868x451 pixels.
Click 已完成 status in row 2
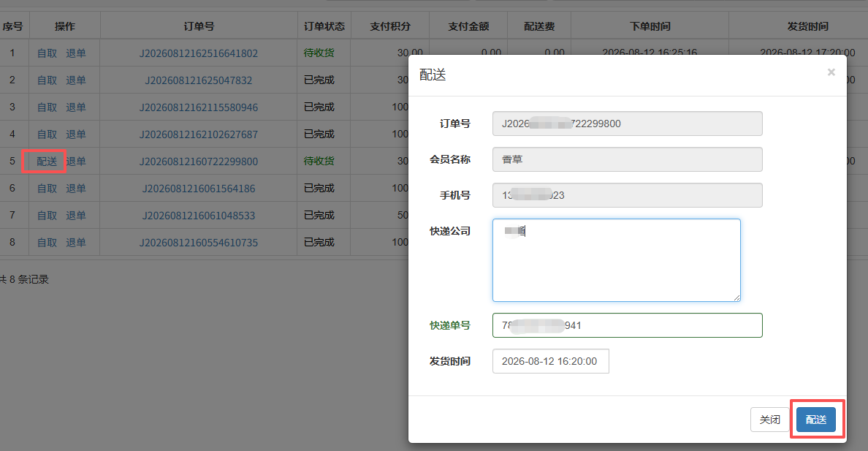319,80
